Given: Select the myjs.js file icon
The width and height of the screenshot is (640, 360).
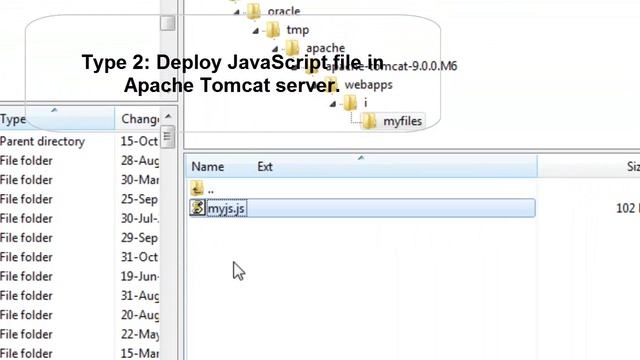Looking at the screenshot, I should coord(198,207).
